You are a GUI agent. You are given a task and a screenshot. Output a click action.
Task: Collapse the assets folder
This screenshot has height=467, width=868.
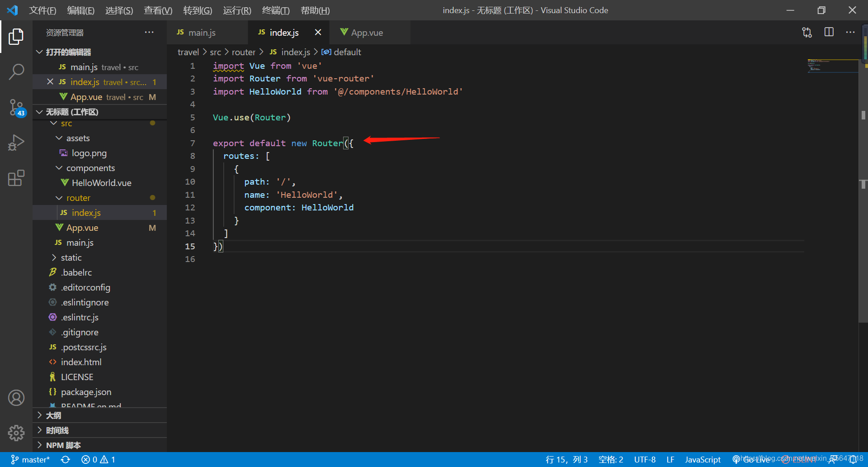[x=99, y=138]
